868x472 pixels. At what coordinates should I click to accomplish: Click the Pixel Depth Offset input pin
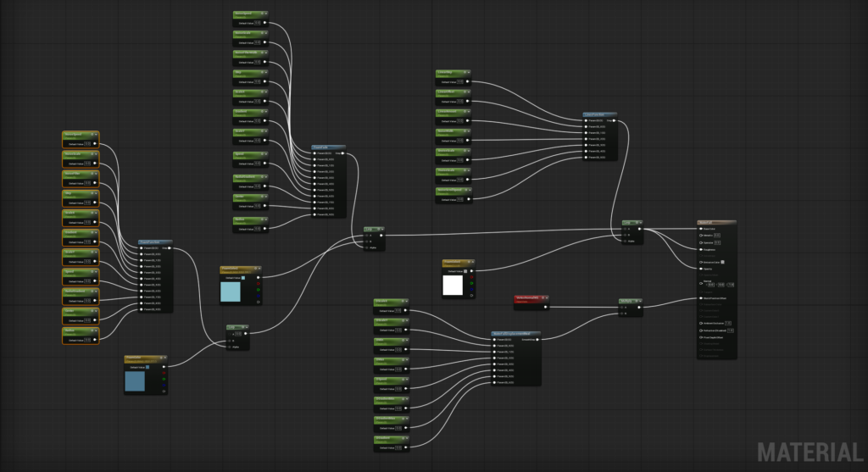[x=701, y=338]
